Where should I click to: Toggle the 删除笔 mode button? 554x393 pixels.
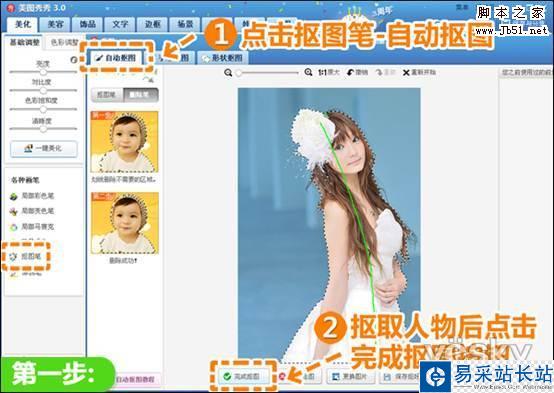[141, 95]
